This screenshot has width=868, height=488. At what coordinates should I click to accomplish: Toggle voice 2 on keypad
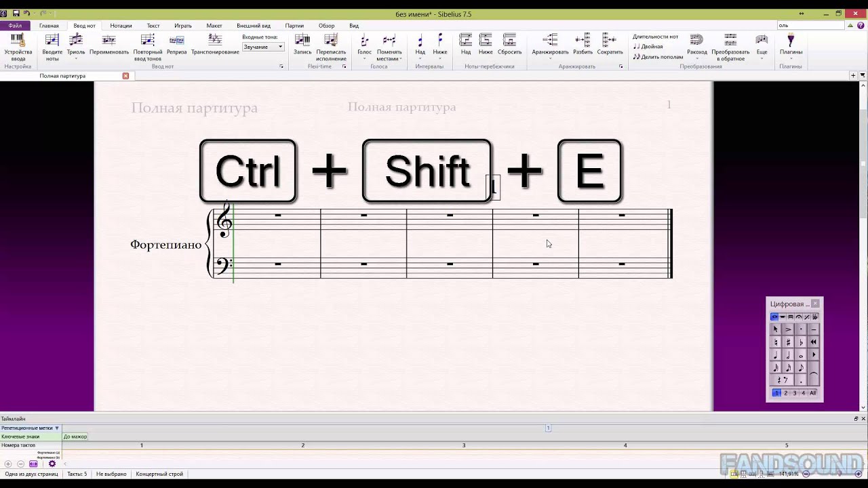click(785, 393)
